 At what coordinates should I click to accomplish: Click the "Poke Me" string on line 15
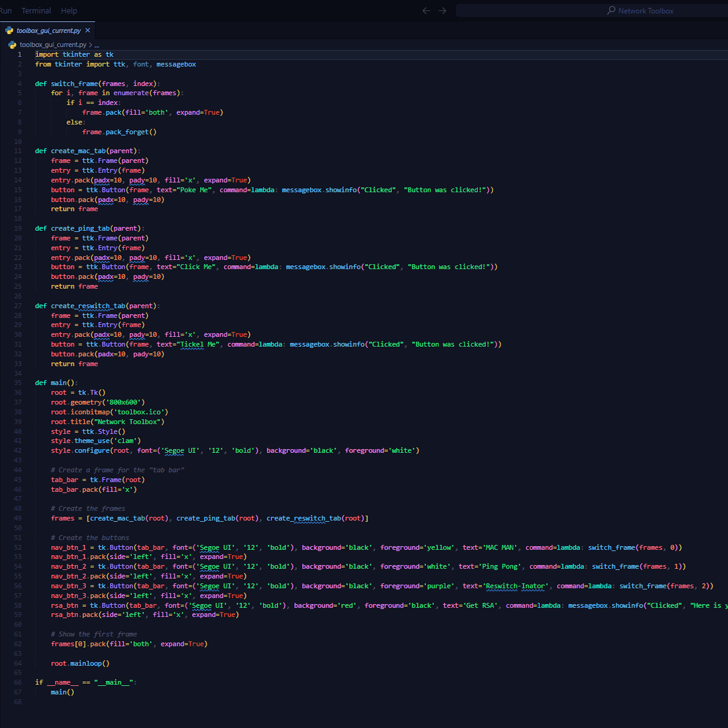coord(194,190)
